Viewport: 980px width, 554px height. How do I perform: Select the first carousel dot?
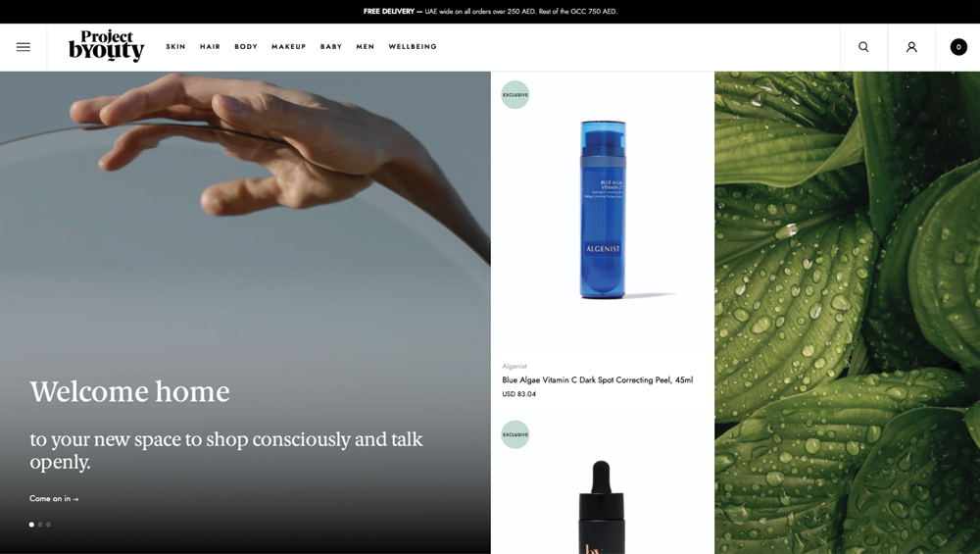tap(32, 525)
